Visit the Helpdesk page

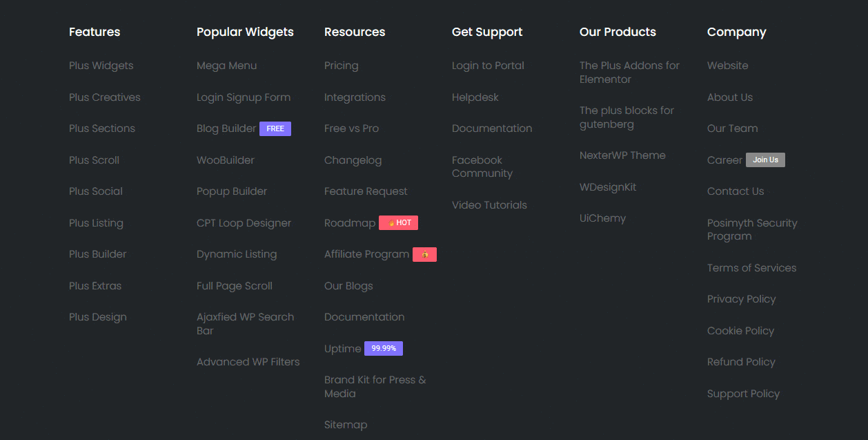[x=475, y=97]
